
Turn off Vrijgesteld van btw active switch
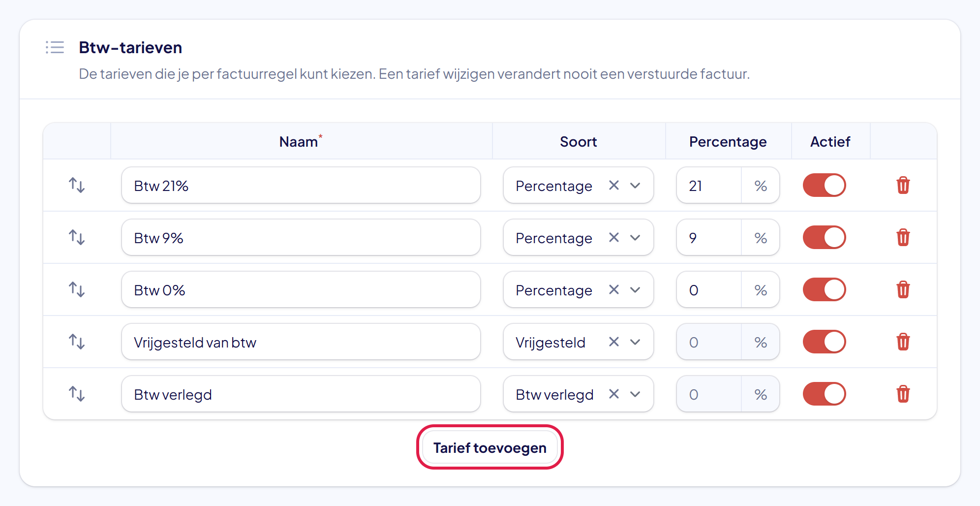coord(825,342)
